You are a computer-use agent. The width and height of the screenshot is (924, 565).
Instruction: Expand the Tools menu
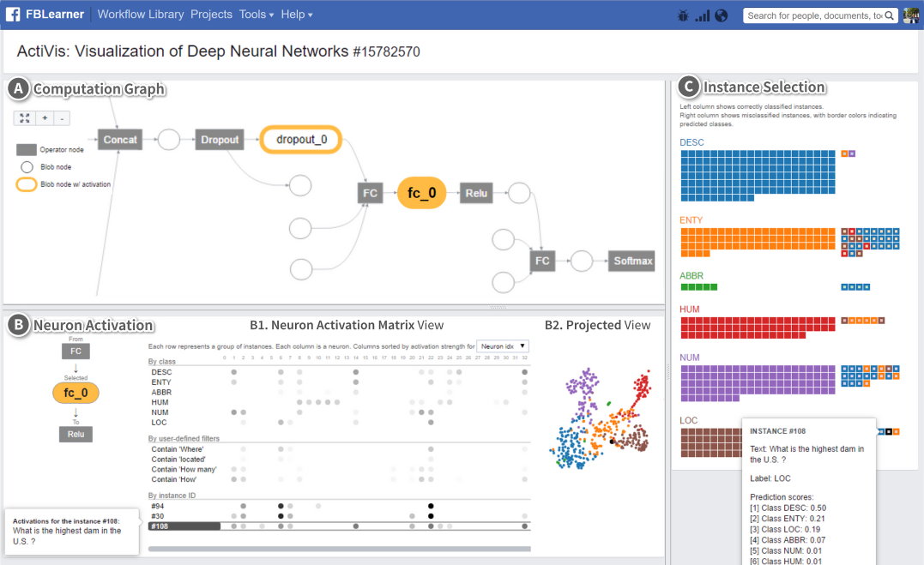[x=257, y=15]
